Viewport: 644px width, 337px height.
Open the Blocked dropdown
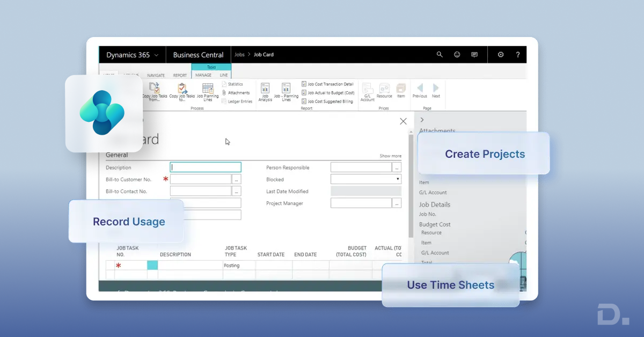point(398,179)
